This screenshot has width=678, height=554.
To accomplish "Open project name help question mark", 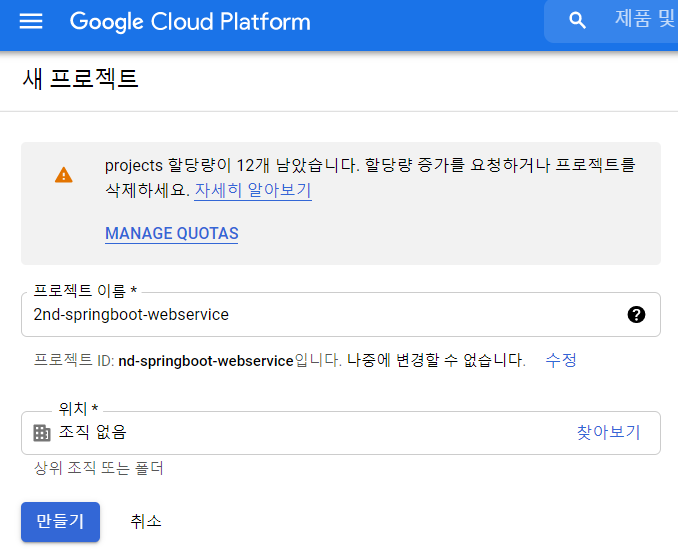I will pos(636,314).
